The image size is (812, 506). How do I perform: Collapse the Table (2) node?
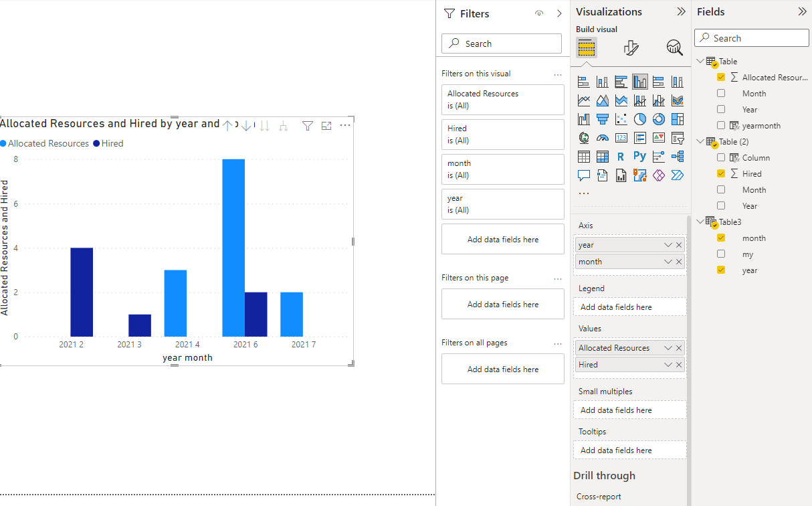[x=700, y=141]
